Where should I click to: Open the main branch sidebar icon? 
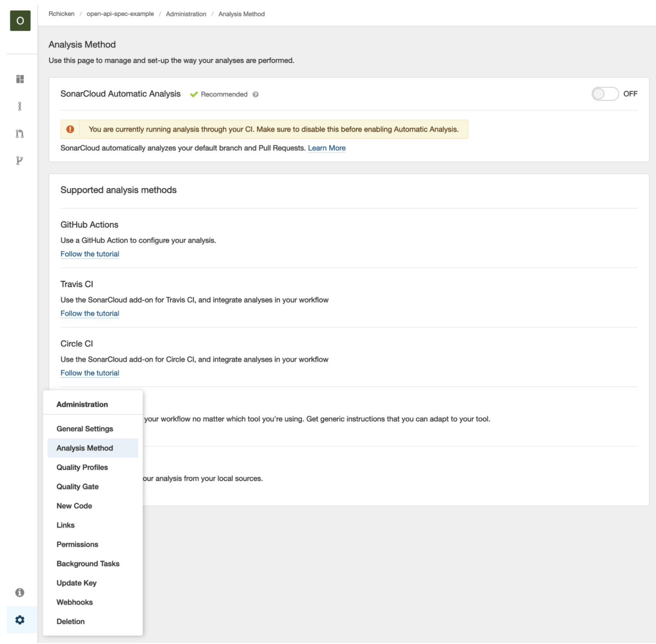[20, 106]
